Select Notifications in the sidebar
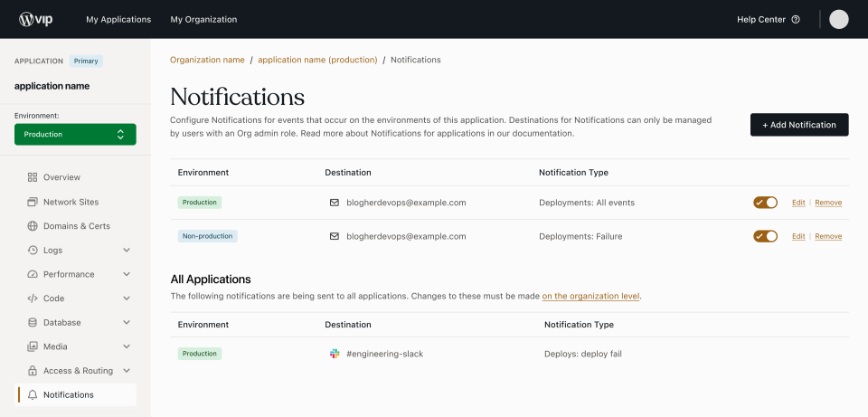 tap(75, 395)
